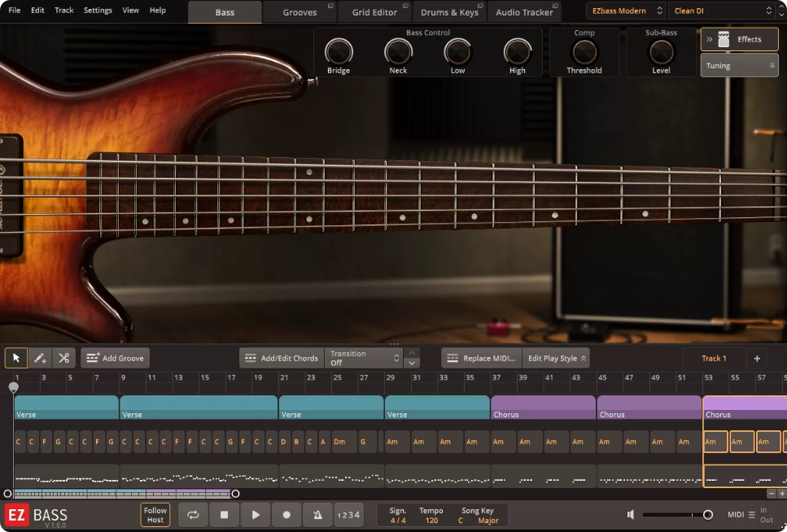Toggle Follow Host mode
The height and width of the screenshot is (532, 787).
tap(155, 515)
